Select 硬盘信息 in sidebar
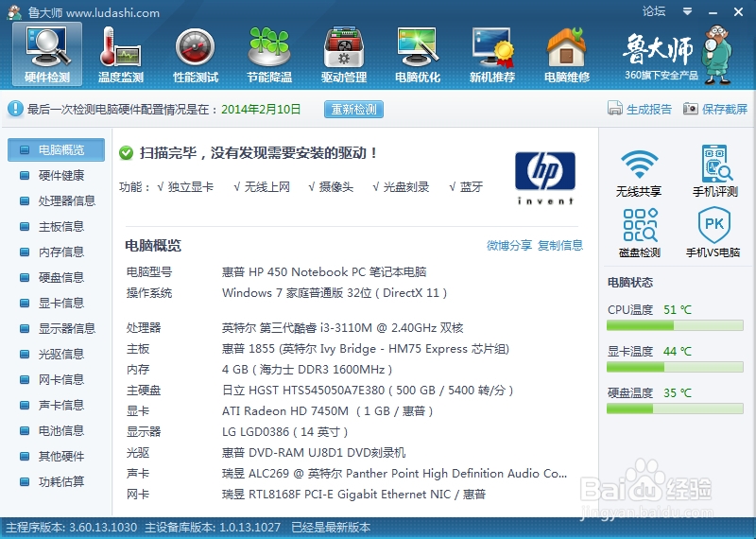This screenshot has width=756, height=539. [56, 277]
